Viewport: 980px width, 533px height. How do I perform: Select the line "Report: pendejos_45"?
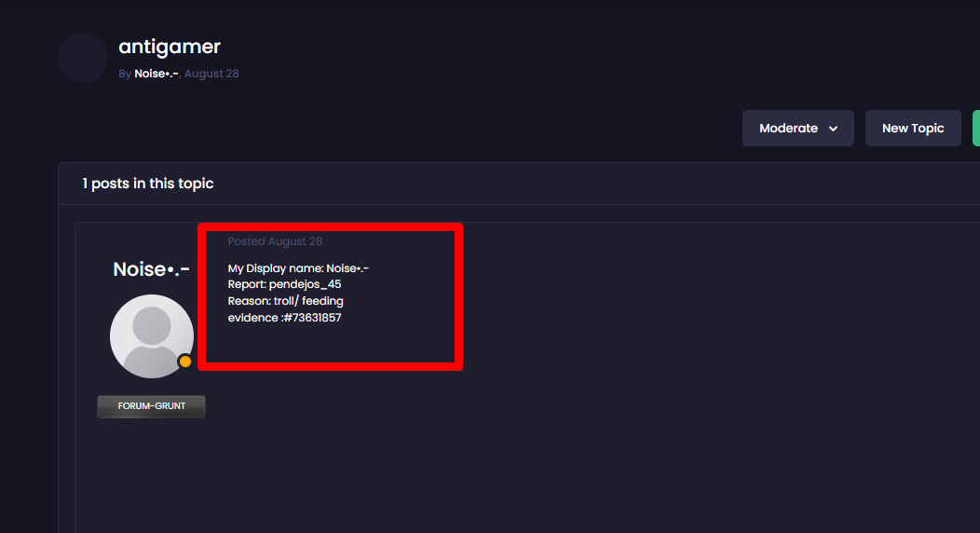284,284
